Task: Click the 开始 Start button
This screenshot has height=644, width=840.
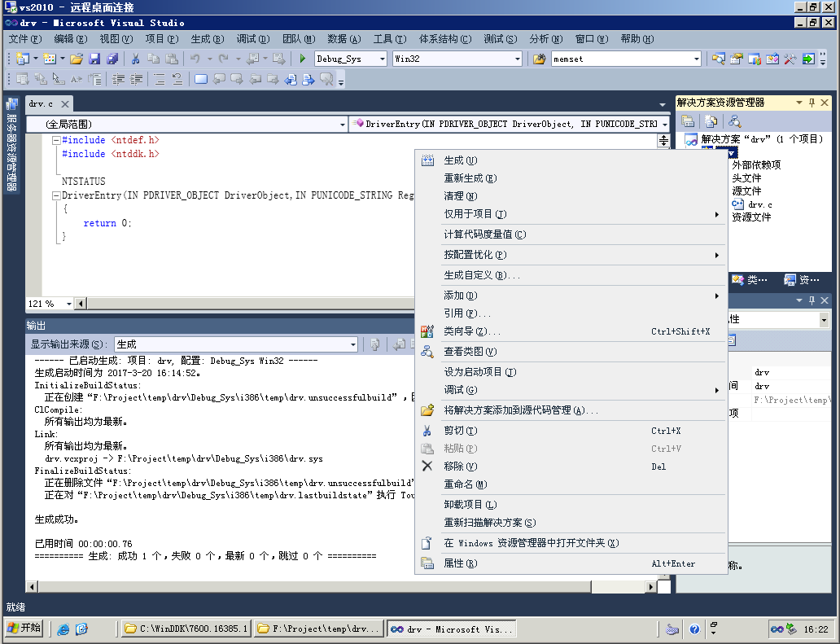Action: pos(24,629)
